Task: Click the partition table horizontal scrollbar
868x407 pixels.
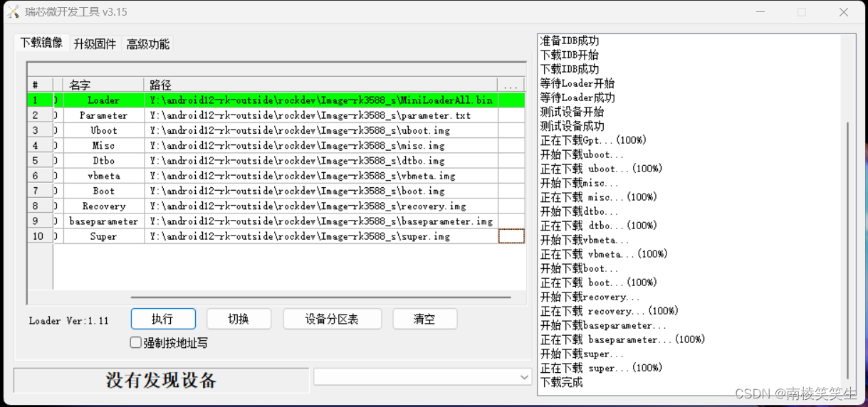Action: point(320,297)
